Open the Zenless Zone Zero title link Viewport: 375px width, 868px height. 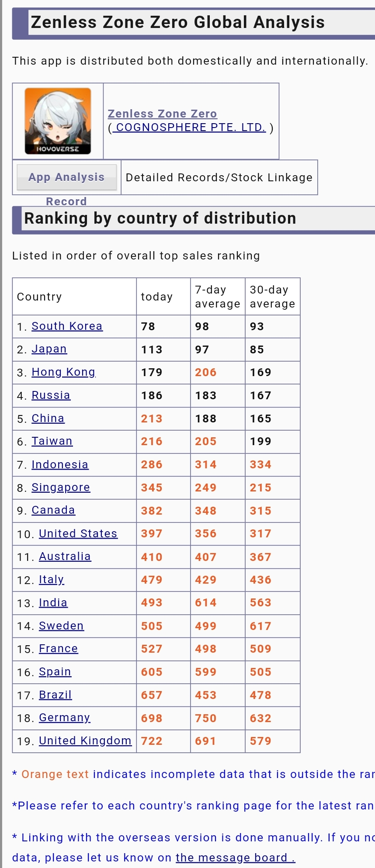[162, 114]
